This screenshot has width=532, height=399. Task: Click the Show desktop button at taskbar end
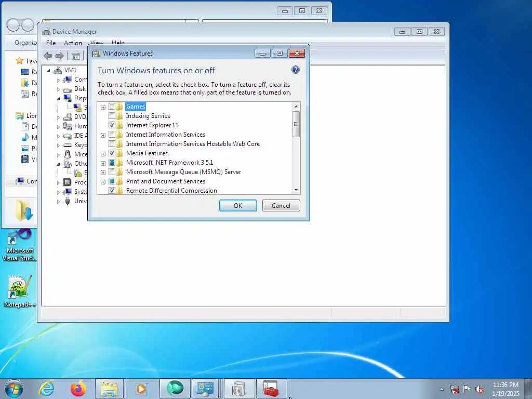528,389
